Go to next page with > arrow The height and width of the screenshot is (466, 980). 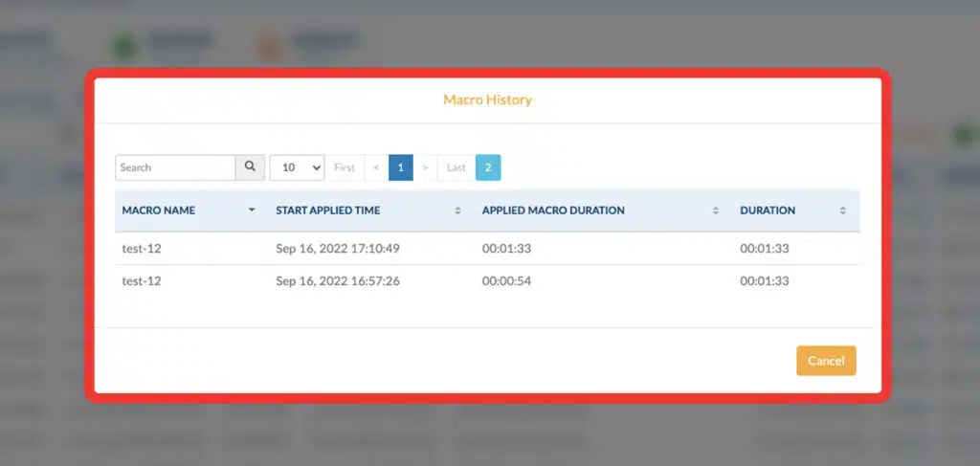pyautogui.click(x=425, y=167)
